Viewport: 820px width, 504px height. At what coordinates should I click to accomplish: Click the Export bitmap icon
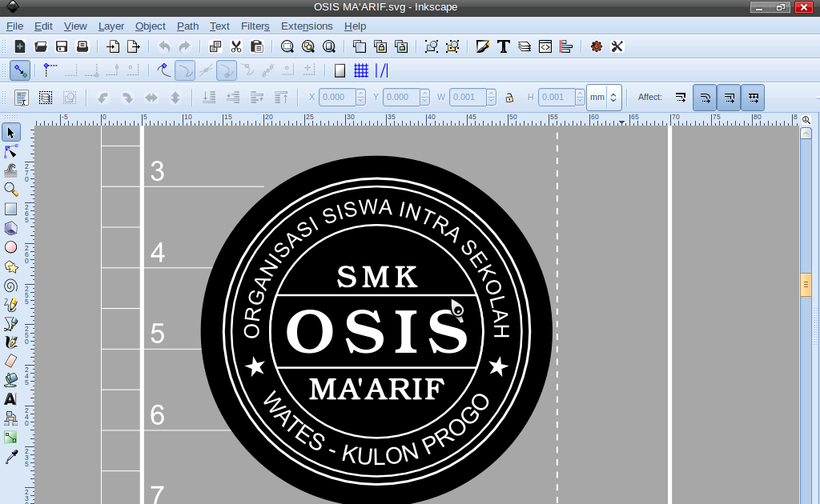tap(134, 46)
